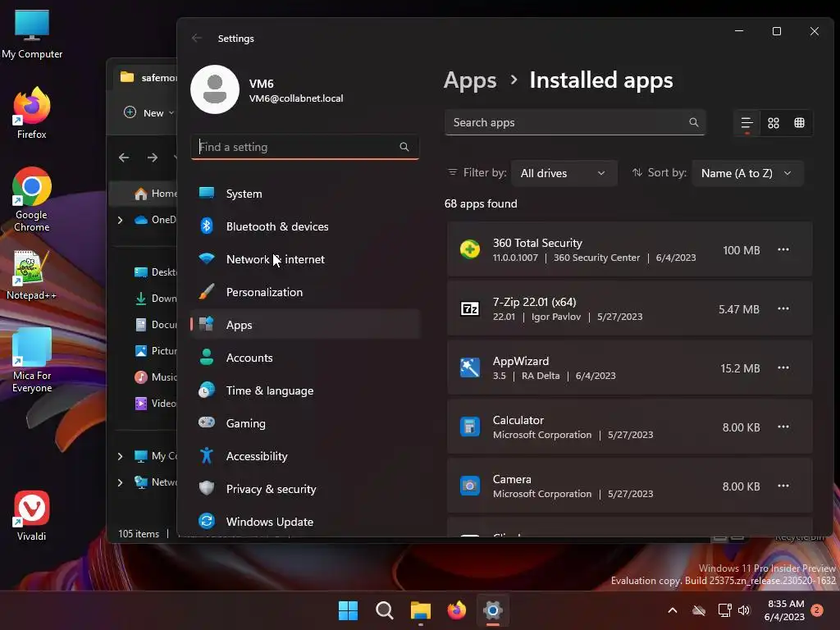840x630 pixels.
Task: Expand OneDrive in File Explorer sidebar
Action: coord(120,220)
